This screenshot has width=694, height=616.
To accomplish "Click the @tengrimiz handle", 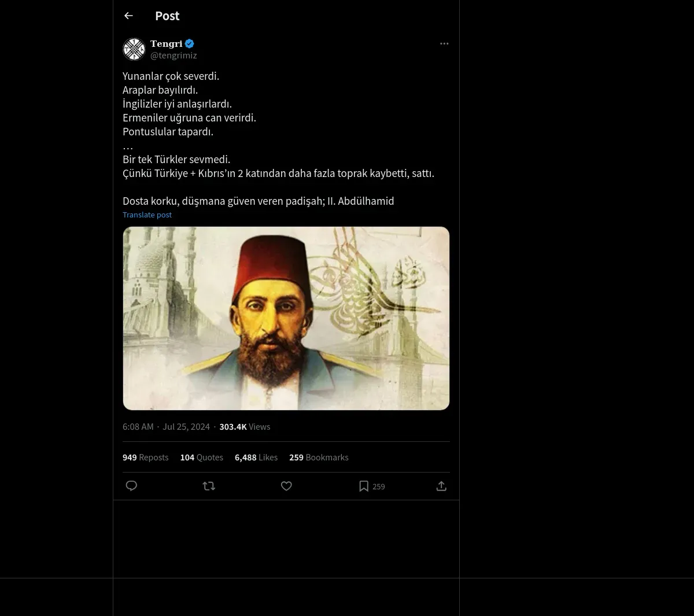I will click(173, 56).
